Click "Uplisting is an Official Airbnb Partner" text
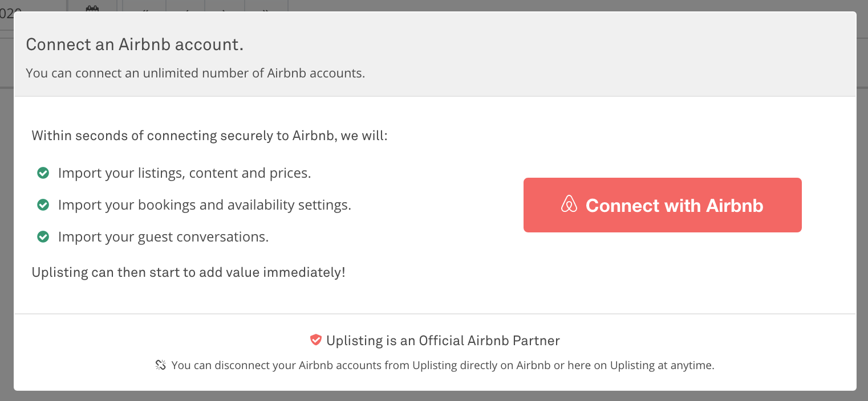 pyautogui.click(x=443, y=341)
